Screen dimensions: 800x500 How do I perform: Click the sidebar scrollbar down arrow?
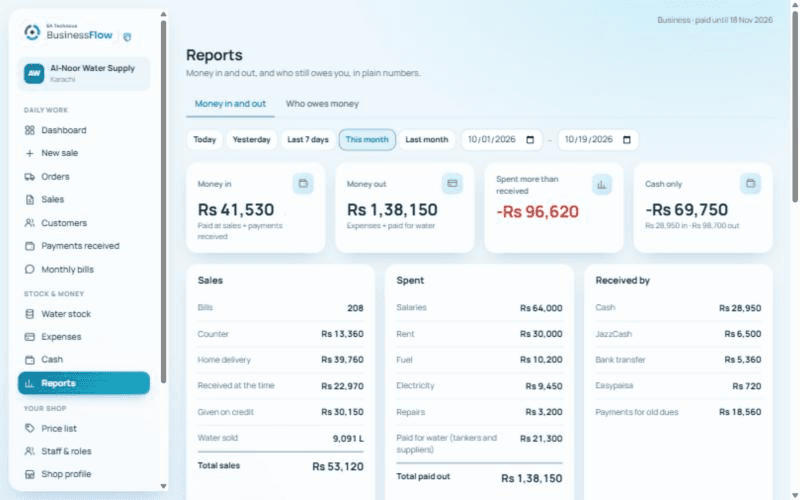[163, 486]
